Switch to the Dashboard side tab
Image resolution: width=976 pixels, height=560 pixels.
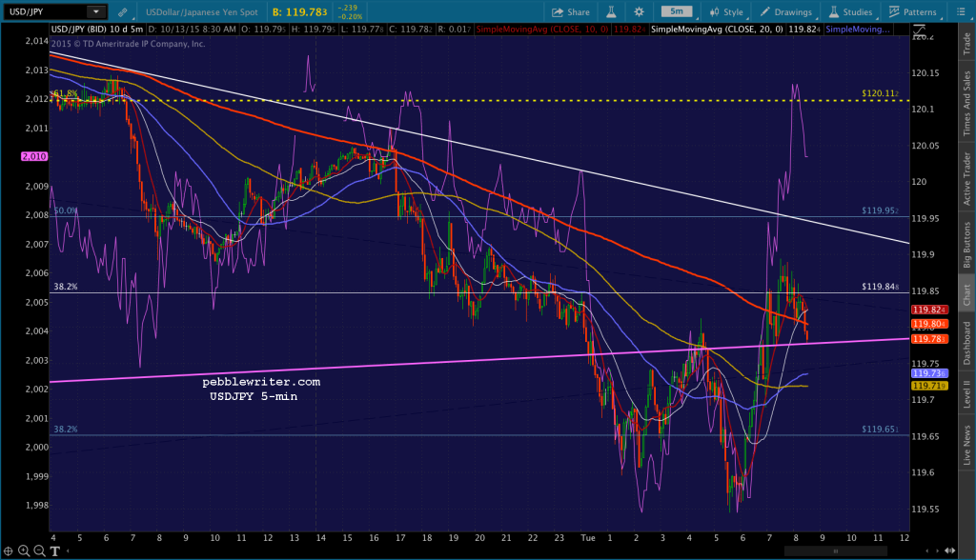(x=966, y=343)
